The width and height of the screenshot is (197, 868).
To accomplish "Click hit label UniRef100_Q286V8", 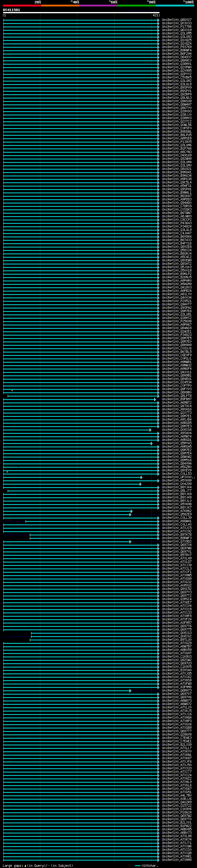I will click(177, 735).
